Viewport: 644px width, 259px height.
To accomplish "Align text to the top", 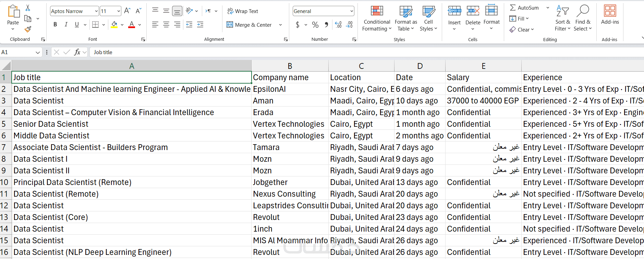I will click(155, 11).
